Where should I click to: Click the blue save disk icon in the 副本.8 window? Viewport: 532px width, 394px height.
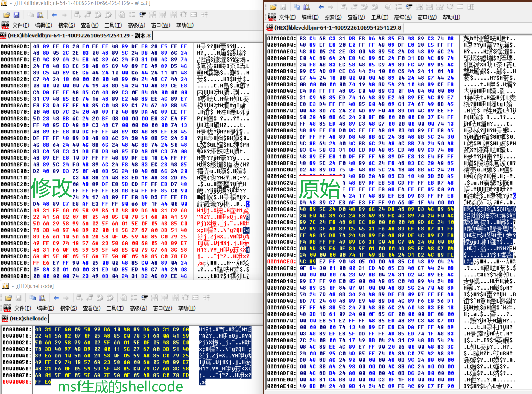17,15
